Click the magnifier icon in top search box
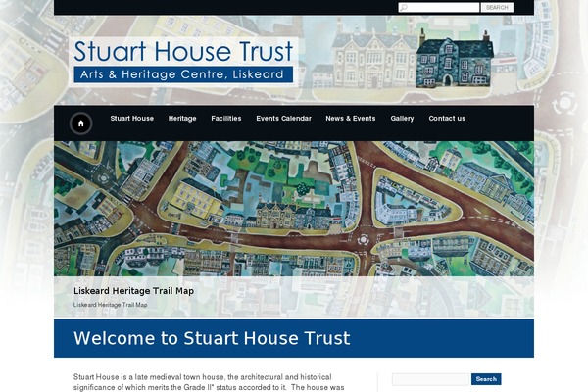 point(404,8)
